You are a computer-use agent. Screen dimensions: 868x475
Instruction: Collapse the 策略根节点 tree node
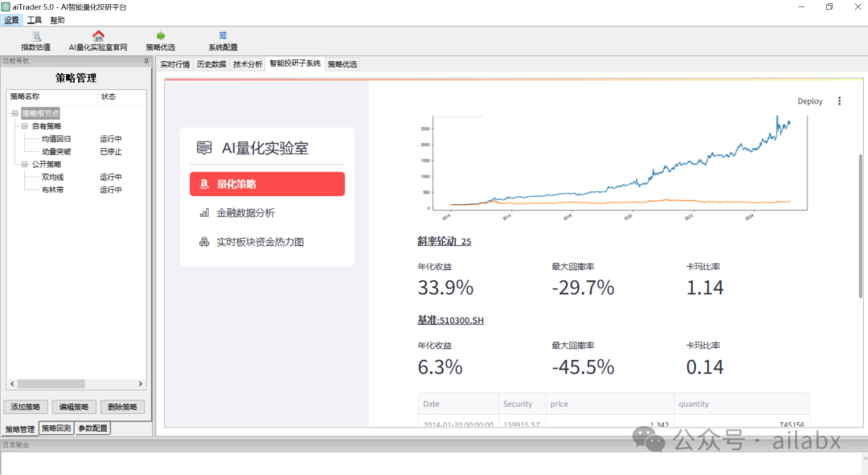(15, 113)
